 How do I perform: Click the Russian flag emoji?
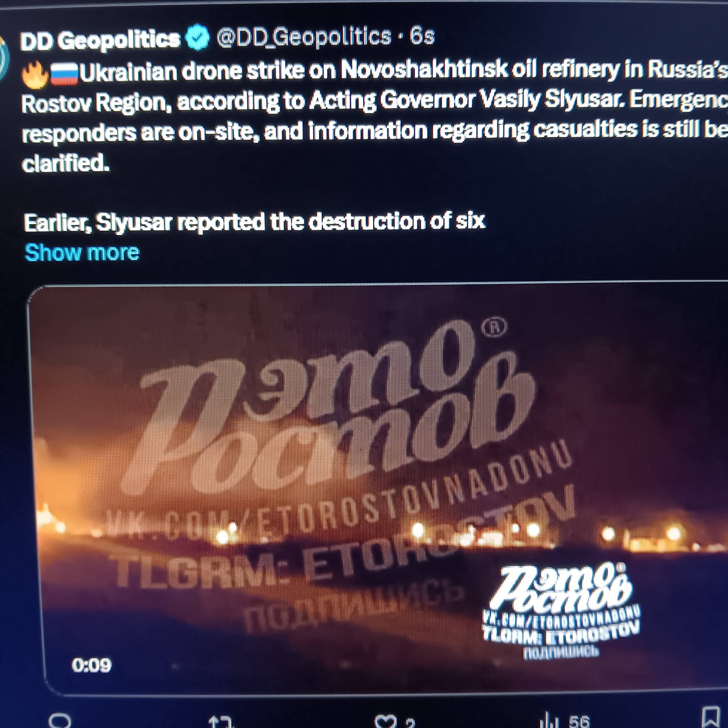click(x=64, y=74)
